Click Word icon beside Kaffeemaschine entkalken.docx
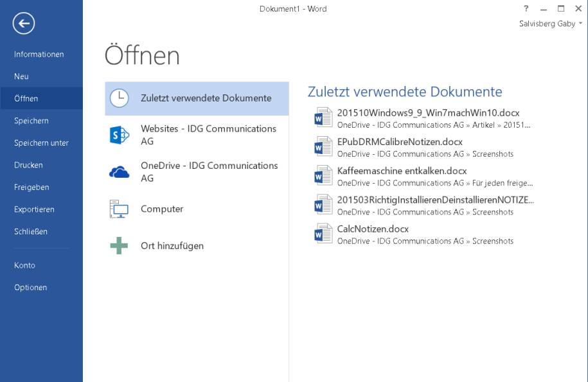Viewport: 588px width, 382px height. coord(321,177)
